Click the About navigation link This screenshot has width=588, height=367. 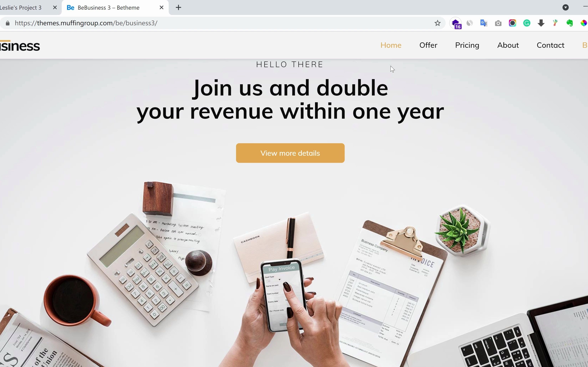click(x=508, y=45)
